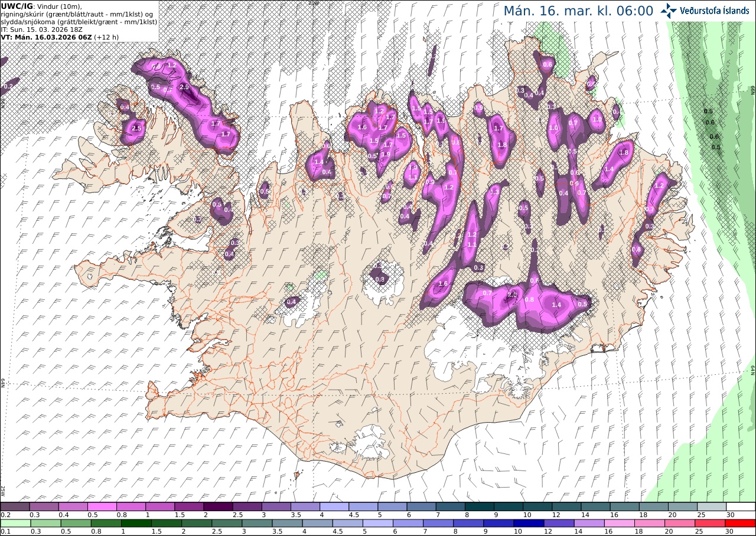This screenshot has height=536, width=756.
Task: Select lower legend swatch between 10 and 12
Action: 529,523
